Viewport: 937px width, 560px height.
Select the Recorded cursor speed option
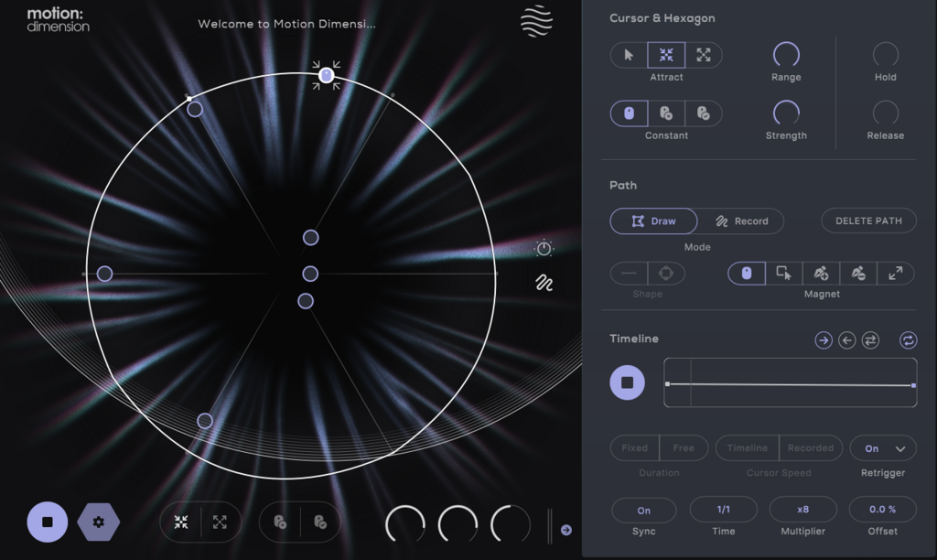tap(811, 448)
